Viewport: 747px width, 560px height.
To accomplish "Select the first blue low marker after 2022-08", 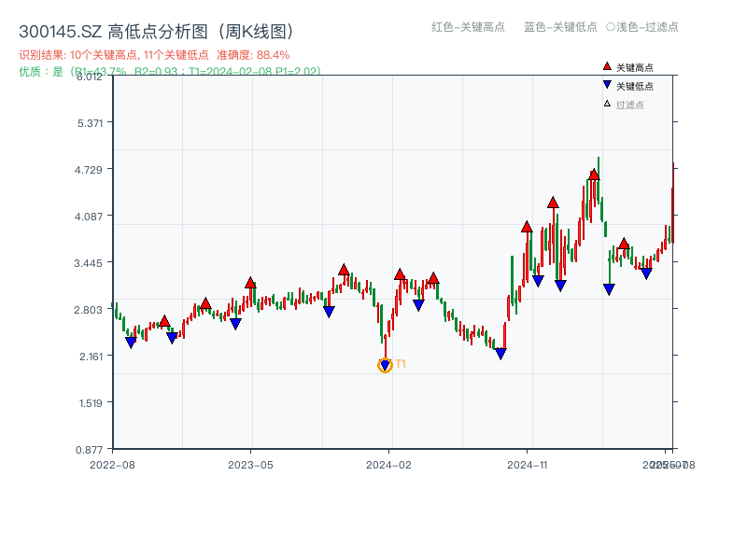I will [x=131, y=342].
